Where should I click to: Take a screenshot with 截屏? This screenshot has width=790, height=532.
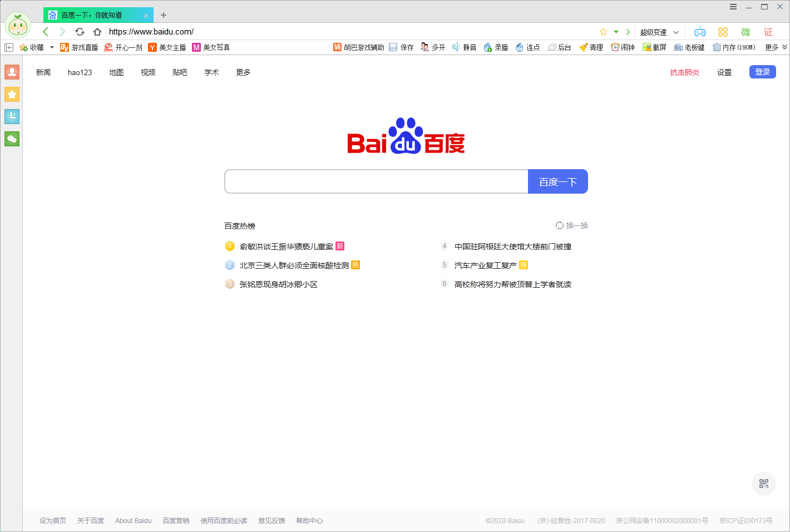(654, 47)
